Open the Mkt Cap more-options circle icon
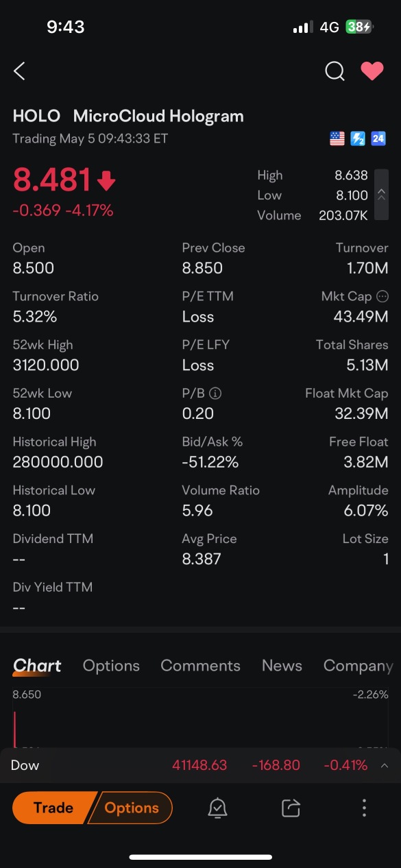The width and height of the screenshot is (401, 868). click(x=382, y=296)
